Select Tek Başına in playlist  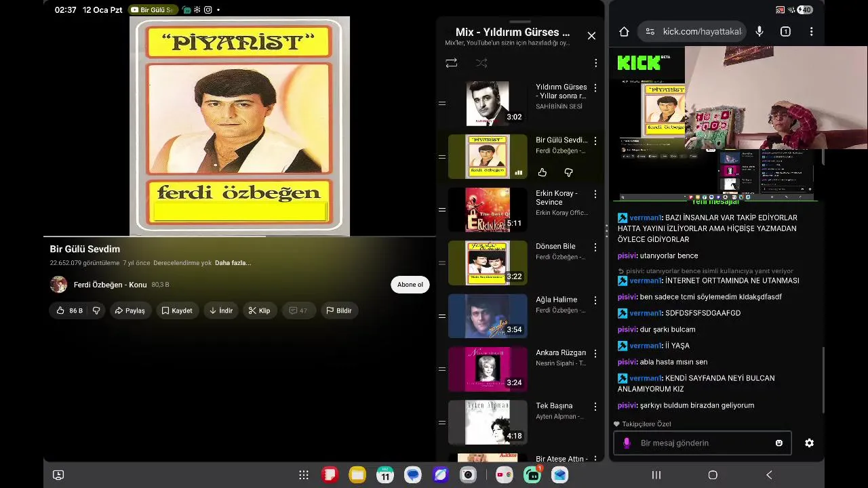[521, 422]
